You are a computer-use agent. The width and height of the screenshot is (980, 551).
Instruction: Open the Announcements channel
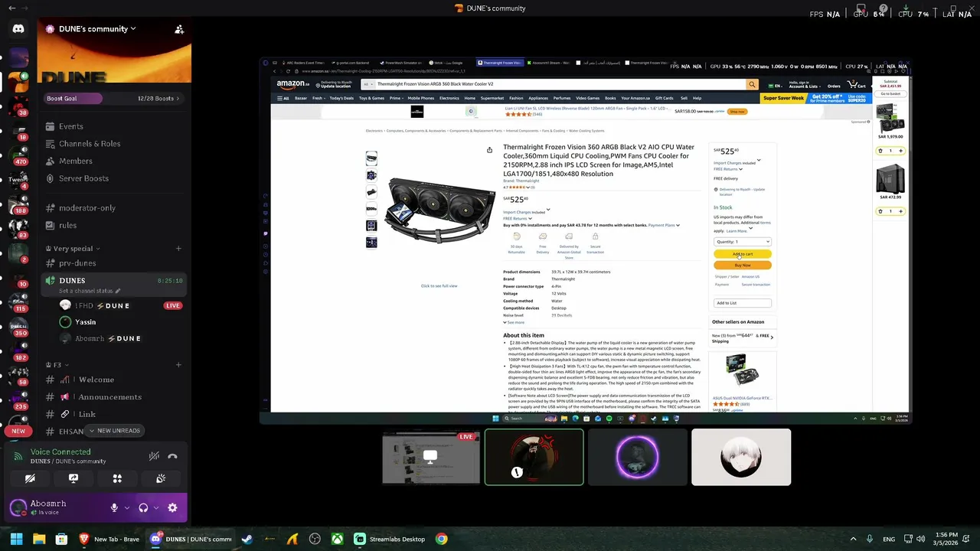[x=113, y=397]
